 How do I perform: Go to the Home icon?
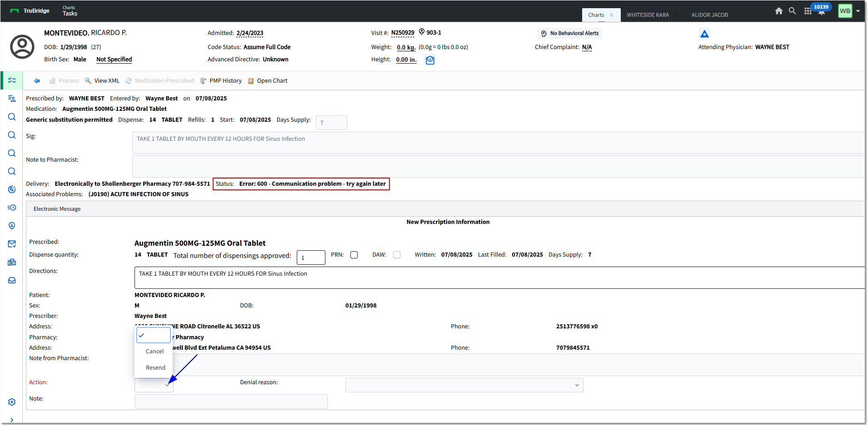pyautogui.click(x=779, y=11)
